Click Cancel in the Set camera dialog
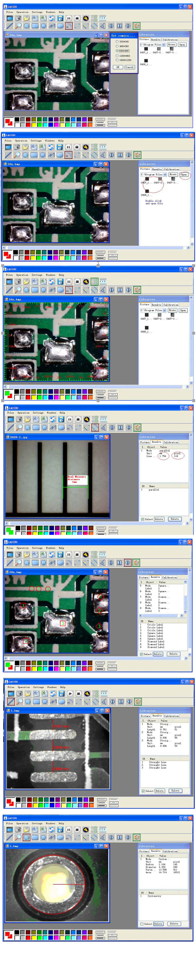 (x=129, y=67)
